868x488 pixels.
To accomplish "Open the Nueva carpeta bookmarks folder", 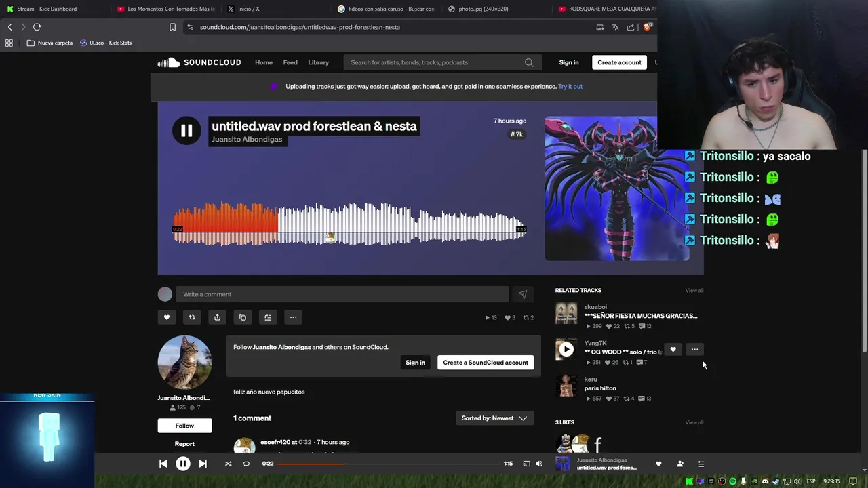I will [x=50, y=43].
